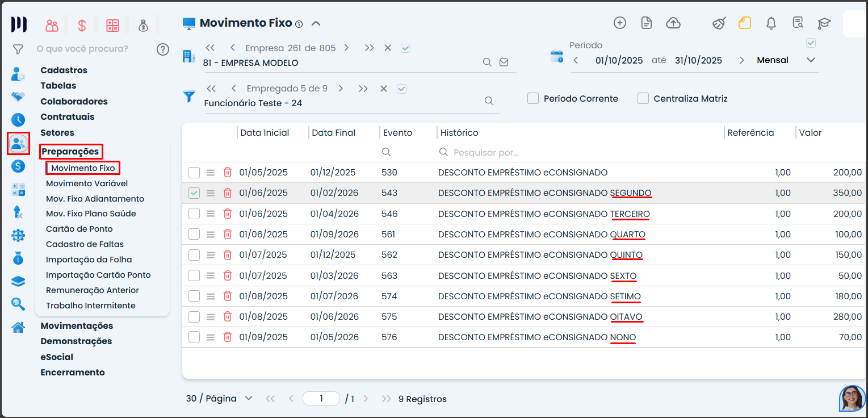Clear the Empregado filter with X
The height and width of the screenshot is (418, 868).
point(384,89)
